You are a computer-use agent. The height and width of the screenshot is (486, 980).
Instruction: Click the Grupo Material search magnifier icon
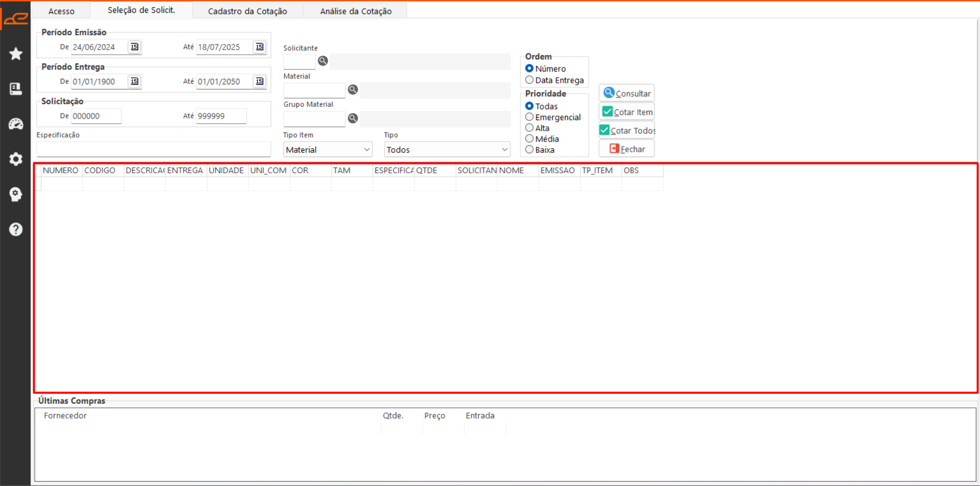tap(353, 119)
